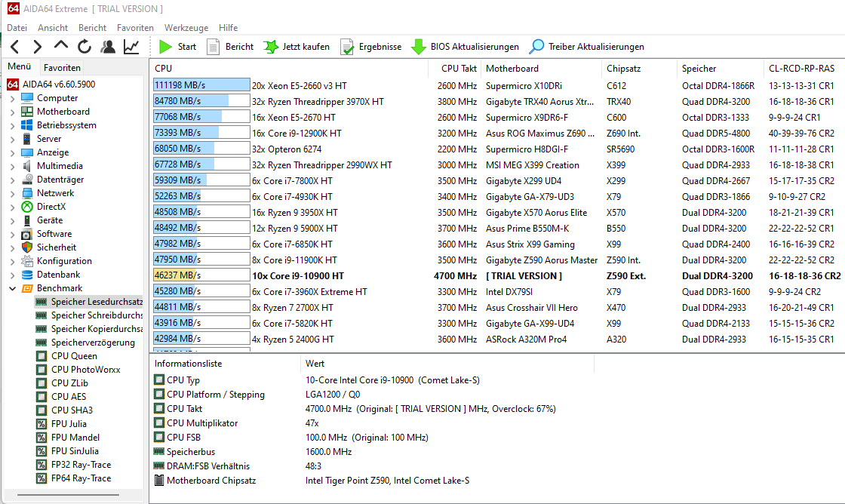Select AIDA64 v6.60.5900 root item
This screenshot has width=845, height=504.
point(51,84)
